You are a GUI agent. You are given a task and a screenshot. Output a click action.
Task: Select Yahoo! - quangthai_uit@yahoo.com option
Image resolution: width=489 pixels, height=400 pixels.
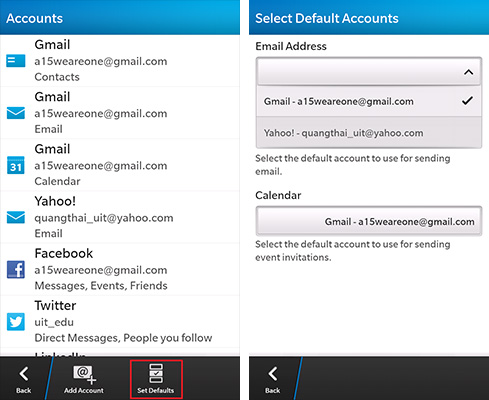369,133
